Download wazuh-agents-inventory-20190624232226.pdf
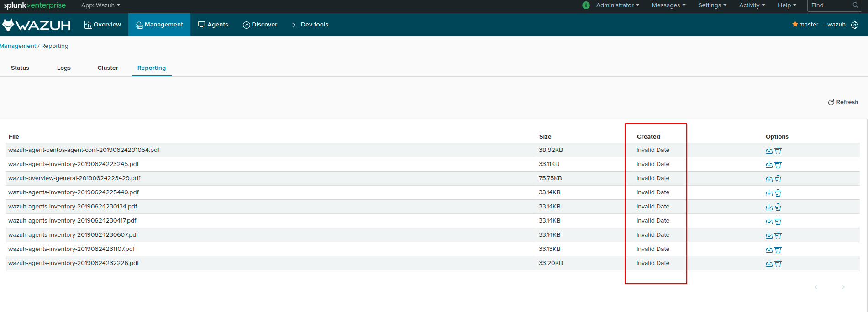 [769, 264]
